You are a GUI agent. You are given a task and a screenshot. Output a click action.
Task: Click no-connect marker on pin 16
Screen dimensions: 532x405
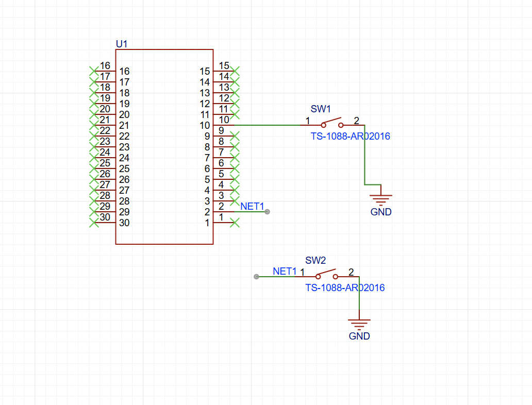coord(94,71)
